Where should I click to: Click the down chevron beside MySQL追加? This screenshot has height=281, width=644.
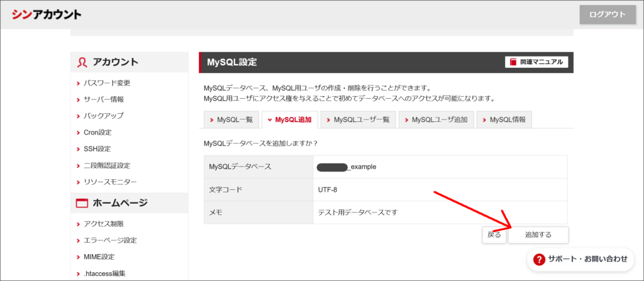click(x=270, y=120)
